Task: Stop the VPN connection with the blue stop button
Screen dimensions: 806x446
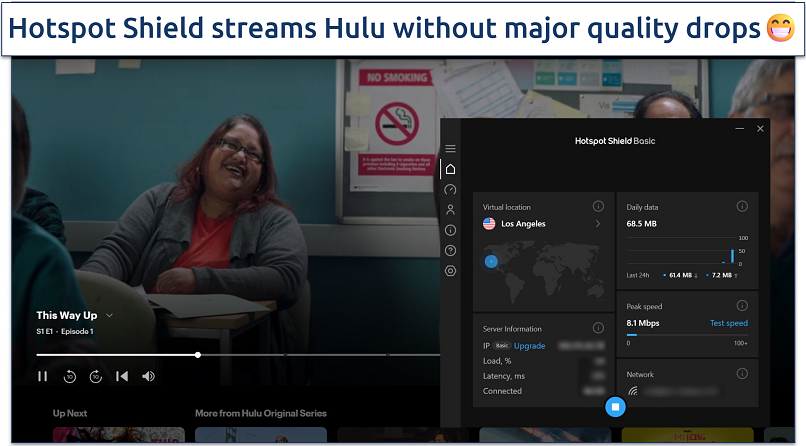Action: point(615,407)
